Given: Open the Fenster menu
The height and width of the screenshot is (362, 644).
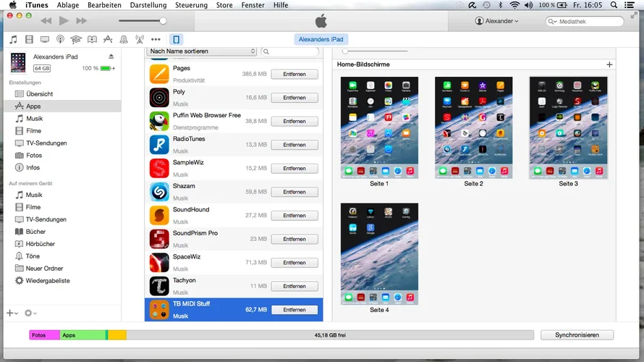Looking at the screenshot, I should coord(253,5).
